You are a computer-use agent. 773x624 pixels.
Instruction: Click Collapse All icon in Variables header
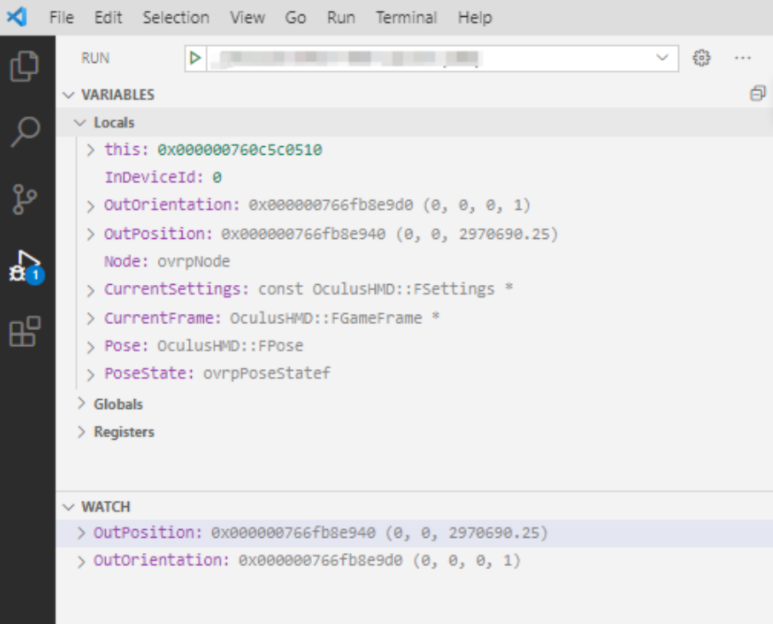click(757, 94)
